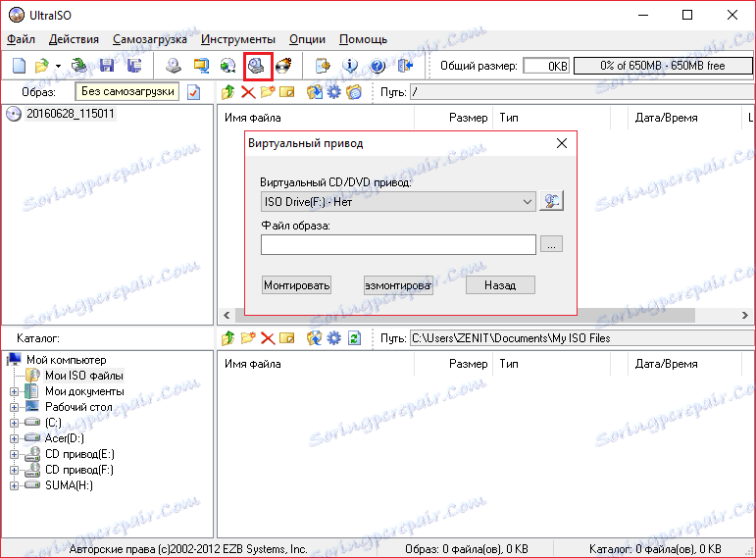Click the 0% of 650MB capacity bar
Screen dimensions: 756x558
[663, 66]
